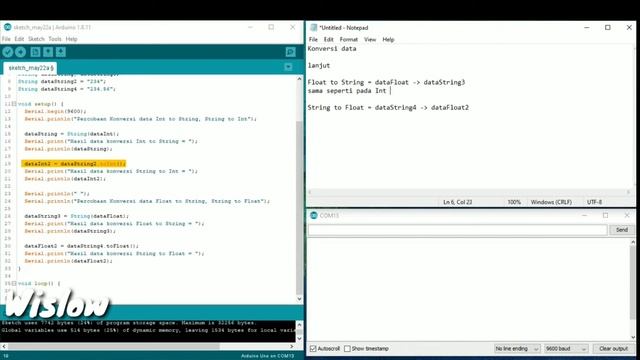The image size is (640, 360).
Task: Open Notepad Help menu
Action: [x=388, y=40]
